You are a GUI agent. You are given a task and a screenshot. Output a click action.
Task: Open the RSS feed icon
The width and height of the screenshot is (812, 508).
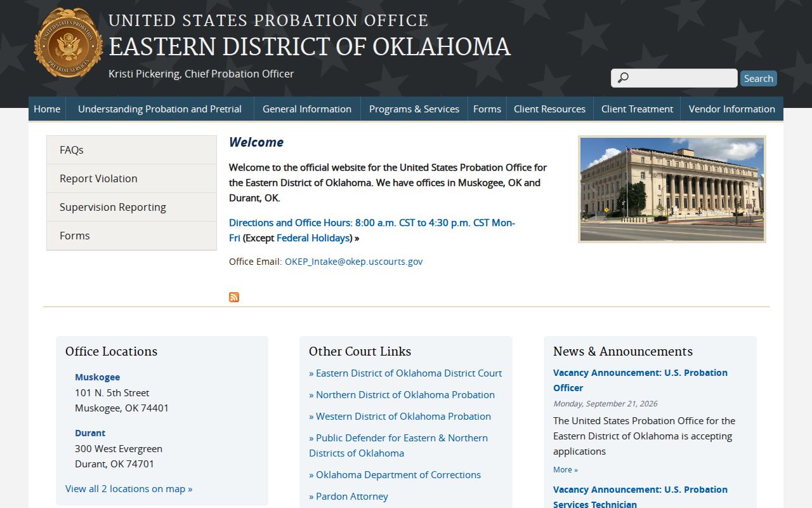tap(234, 297)
